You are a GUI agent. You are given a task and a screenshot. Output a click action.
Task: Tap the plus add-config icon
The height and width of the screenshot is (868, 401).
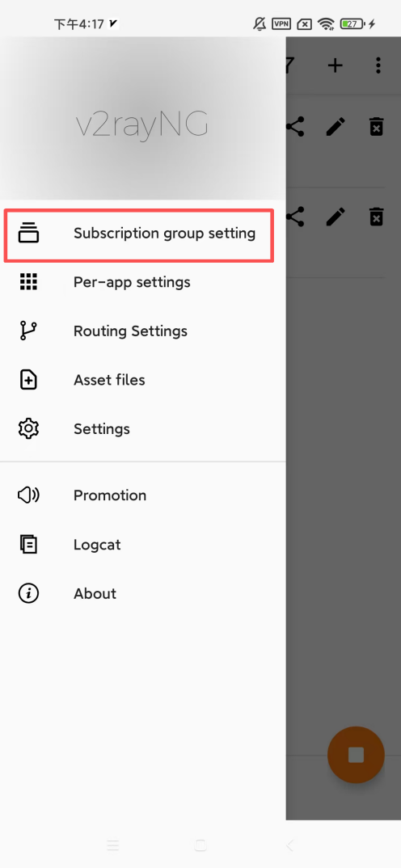(x=335, y=66)
